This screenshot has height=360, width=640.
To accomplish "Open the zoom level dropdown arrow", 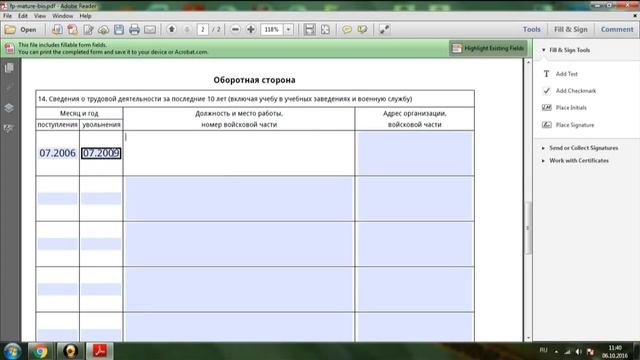I will (x=289, y=29).
